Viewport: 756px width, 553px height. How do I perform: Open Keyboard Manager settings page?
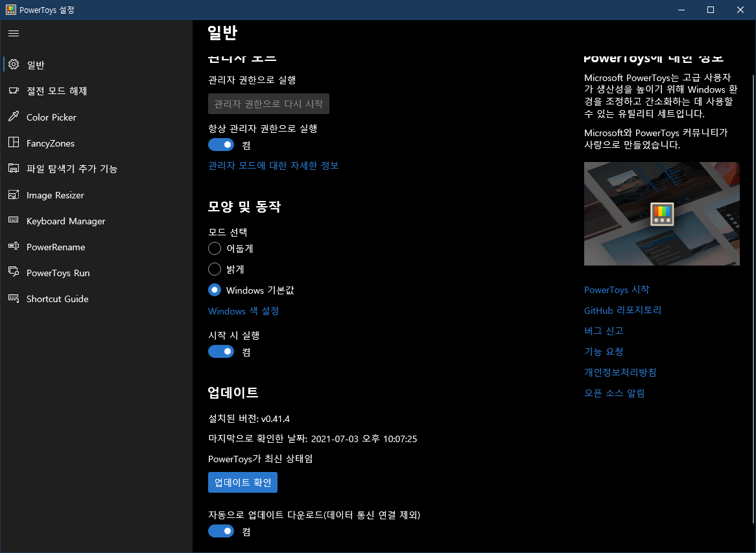click(97, 221)
